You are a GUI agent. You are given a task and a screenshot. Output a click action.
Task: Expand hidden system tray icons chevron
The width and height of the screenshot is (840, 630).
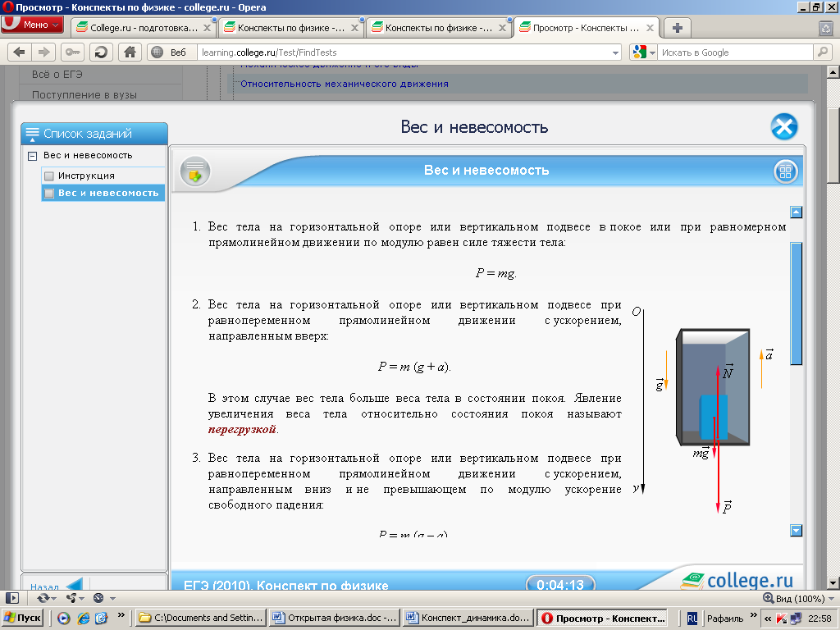point(768,619)
